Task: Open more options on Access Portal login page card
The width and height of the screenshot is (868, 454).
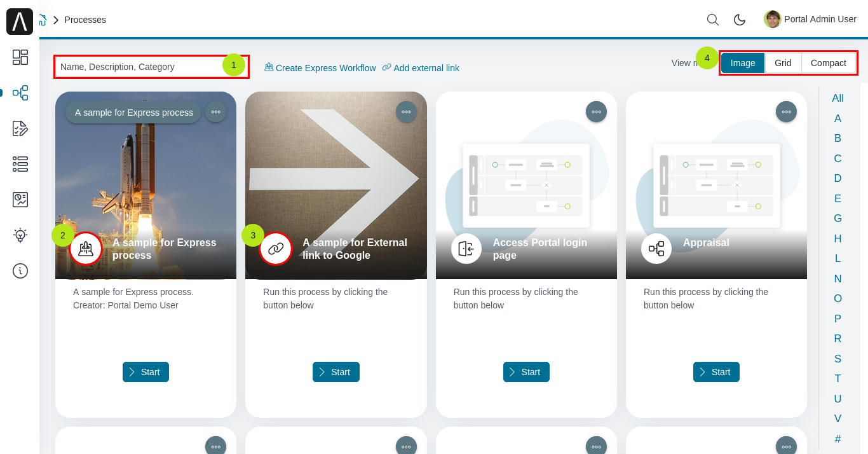Action: [596, 112]
